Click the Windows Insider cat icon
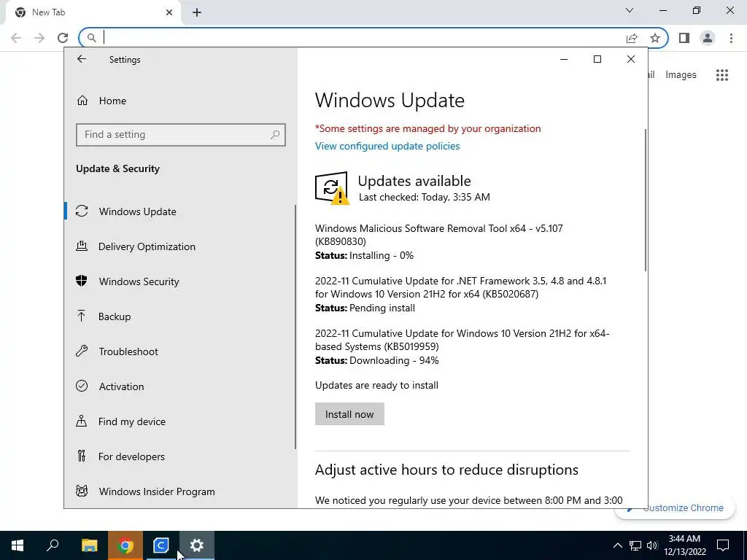The image size is (747, 560). click(82, 491)
